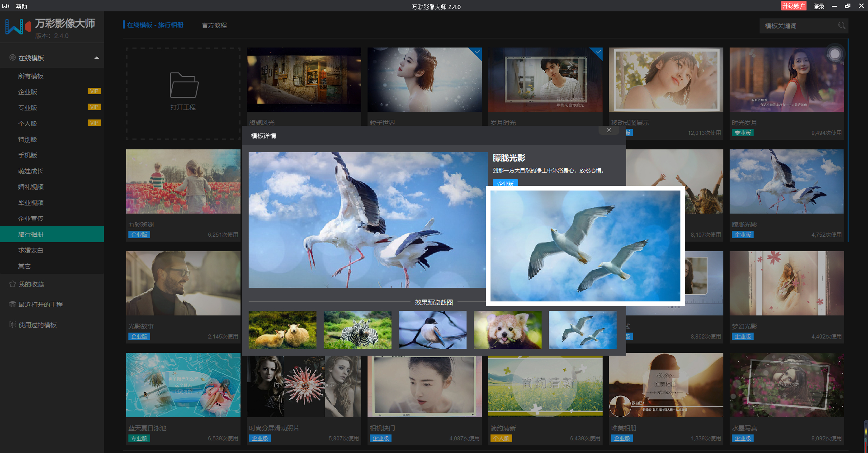Click the VIP badge beside sidebar 个人版
868x453 pixels.
pos(94,123)
